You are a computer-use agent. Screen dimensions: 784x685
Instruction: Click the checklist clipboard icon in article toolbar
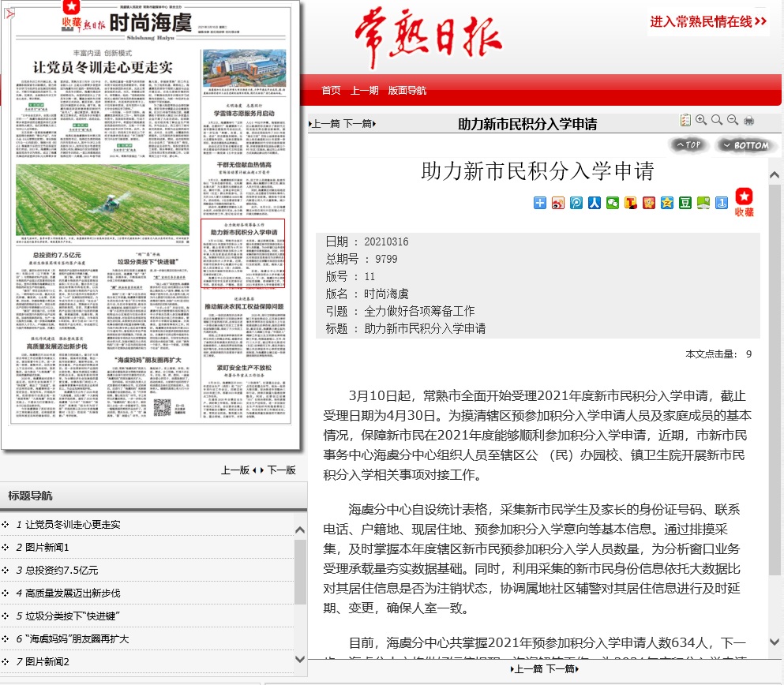[x=685, y=121]
